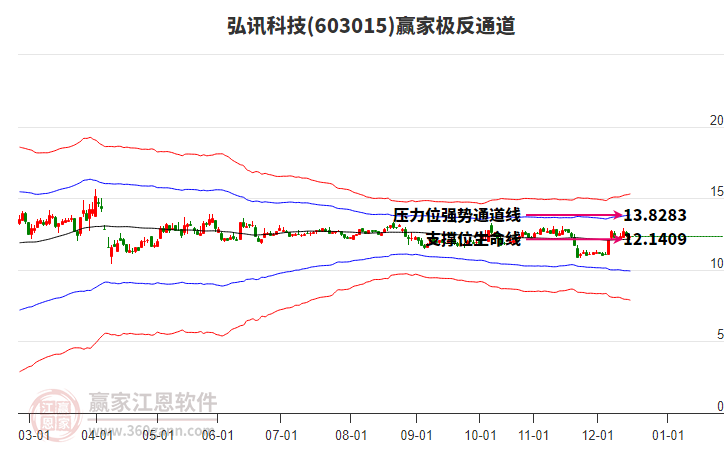
Task: Select the 压力位强势通道线 annotation label
Action: click(x=457, y=215)
